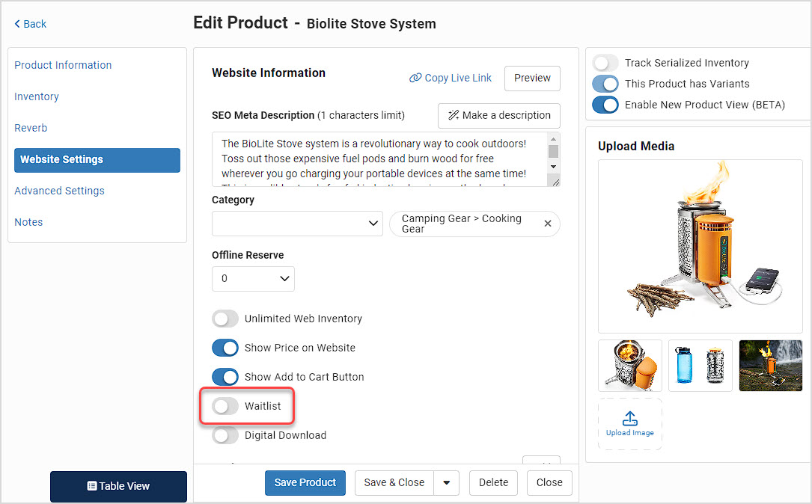Turn off Show Add to Cart Button

tap(225, 377)
